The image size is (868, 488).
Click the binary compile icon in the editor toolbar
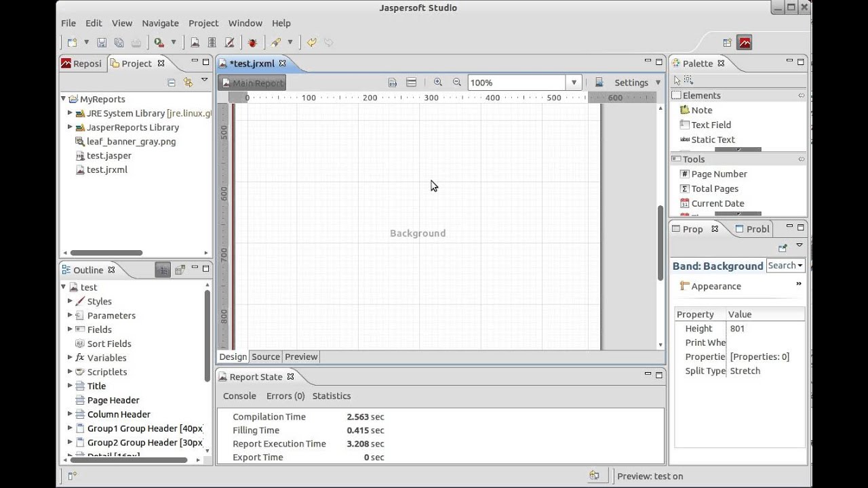[393, 83]
